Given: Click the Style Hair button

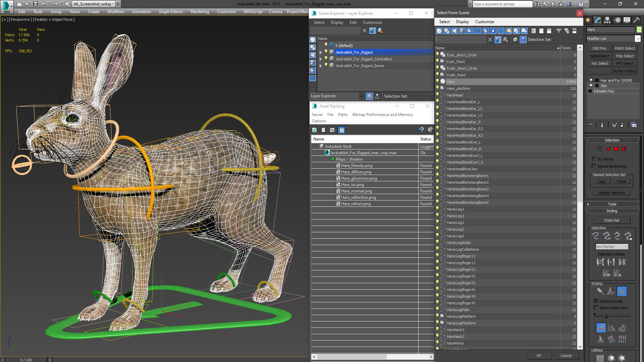Looking at the screenshot, I should pos(612,220).
